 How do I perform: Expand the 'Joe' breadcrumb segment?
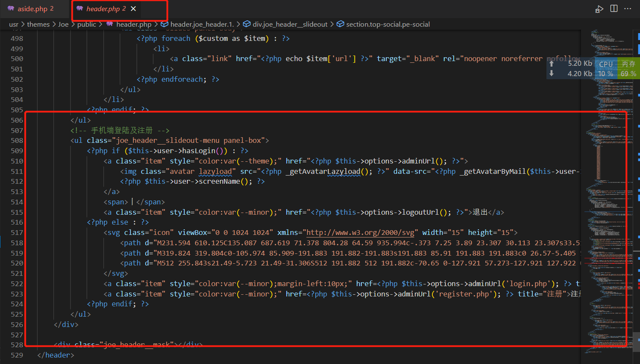(x=63, y=24)
